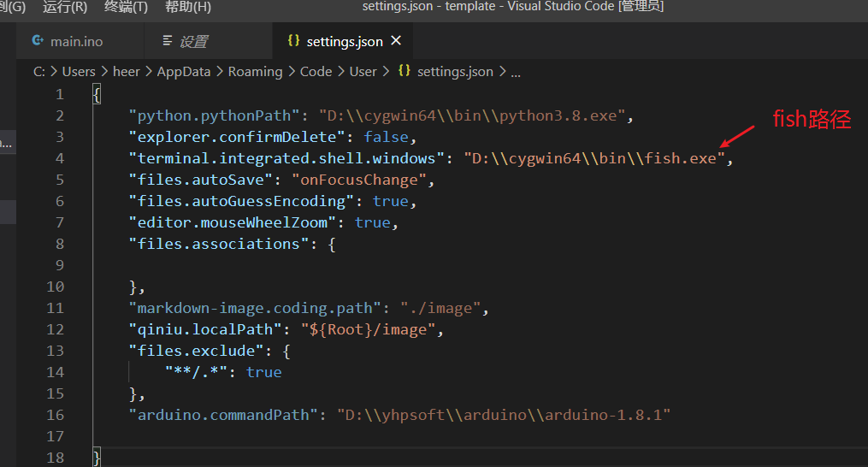Click line number 8 in gutter
The width and height of the screenshot is (868, 467).
59,244
